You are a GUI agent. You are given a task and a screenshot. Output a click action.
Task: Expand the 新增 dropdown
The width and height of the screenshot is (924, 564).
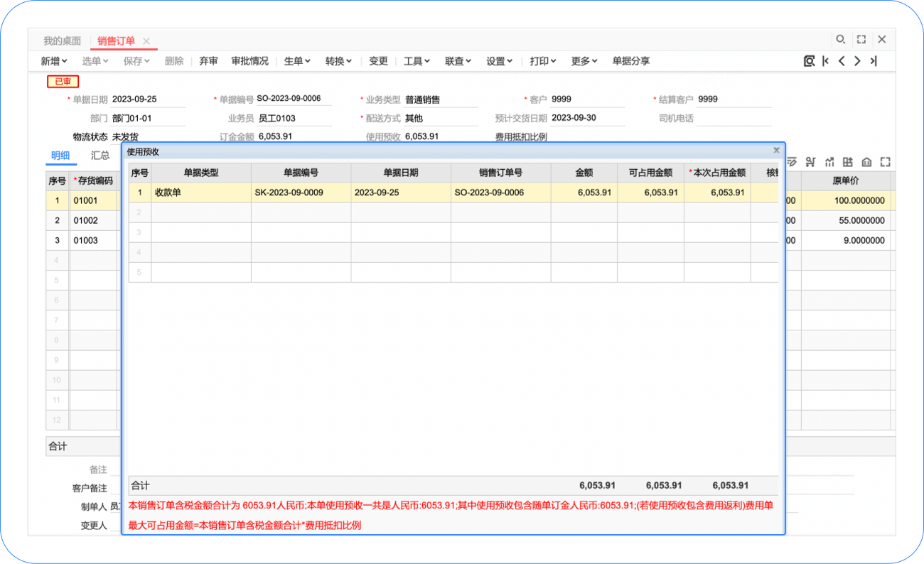(x=54, y=61)
